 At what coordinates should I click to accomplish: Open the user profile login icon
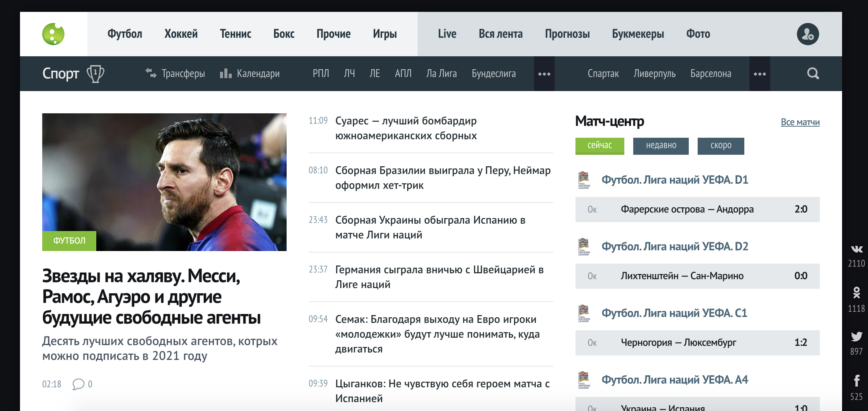pos(808,34)
